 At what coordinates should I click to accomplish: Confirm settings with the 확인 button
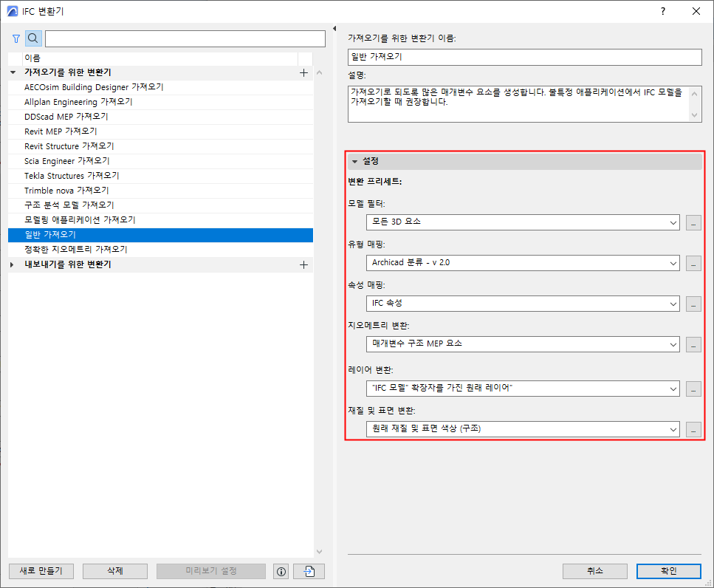pyautogui.click(x=668, y=570)
